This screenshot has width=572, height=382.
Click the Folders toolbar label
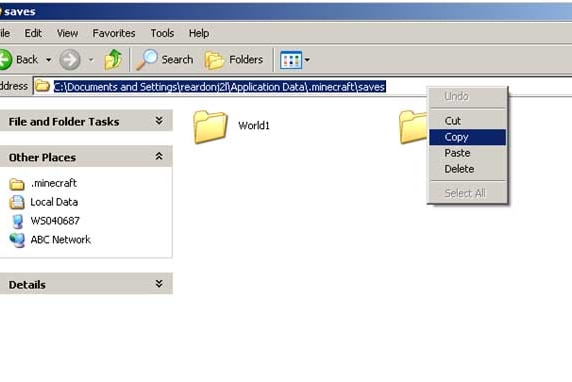click(x=246, y=59)
